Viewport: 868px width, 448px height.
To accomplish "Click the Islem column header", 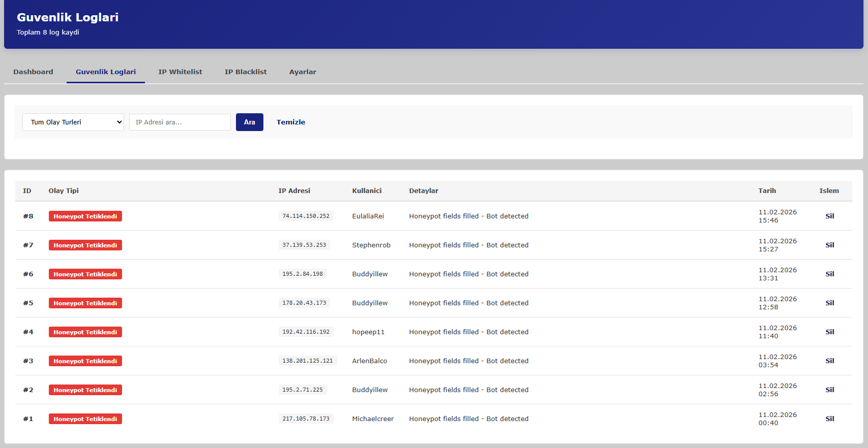I will point(829,190).
